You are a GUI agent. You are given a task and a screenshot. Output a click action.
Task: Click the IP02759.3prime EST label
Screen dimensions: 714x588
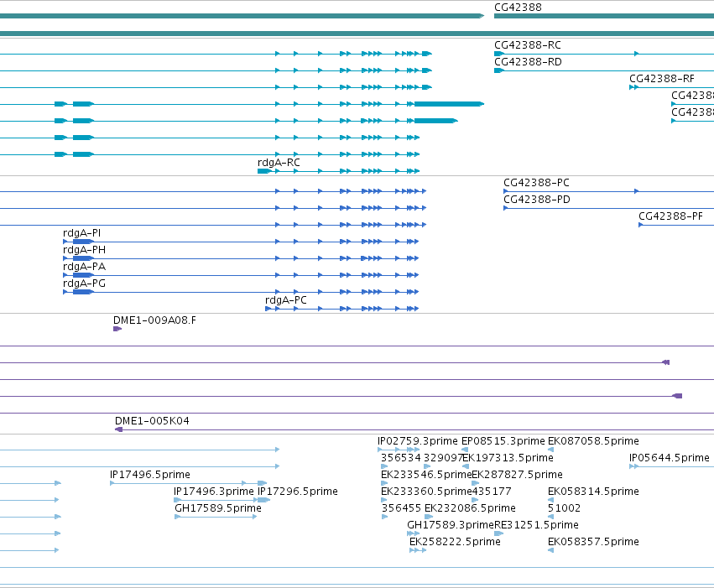pyautogui.click(x=418, y=441)
